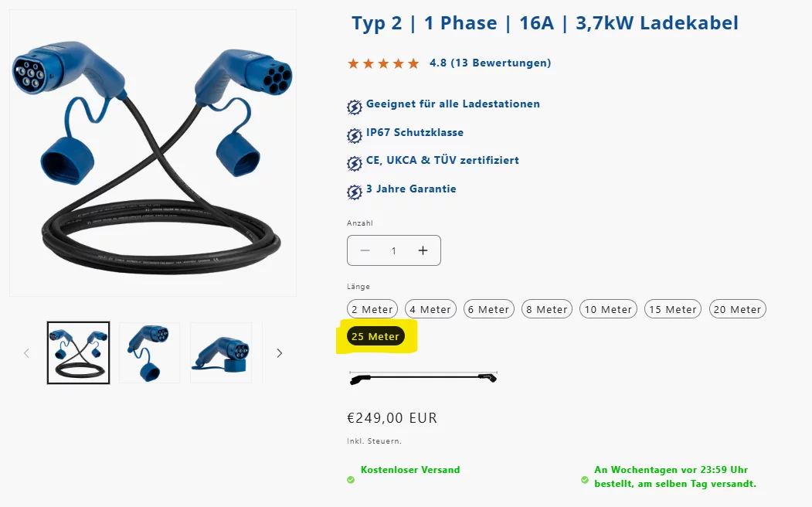
Task: Select the highlighted 25 Meter option
Action: click(375, 337)
